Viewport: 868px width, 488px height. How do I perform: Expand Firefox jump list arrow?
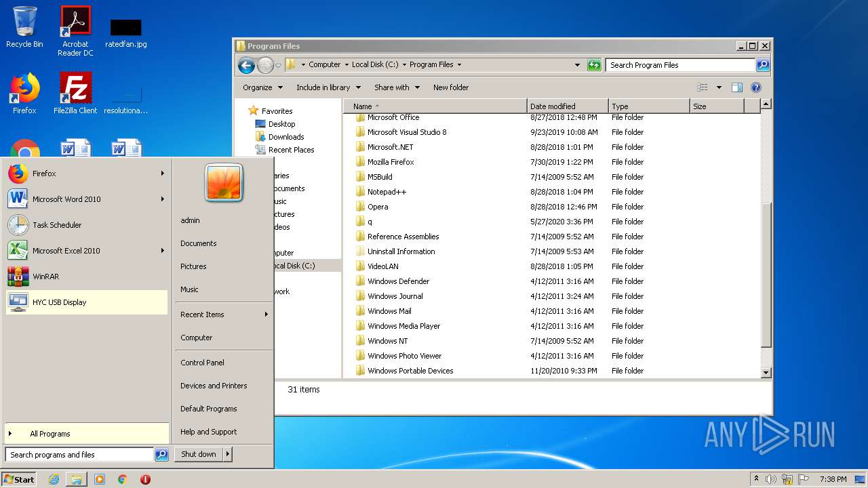coord(162,174)
